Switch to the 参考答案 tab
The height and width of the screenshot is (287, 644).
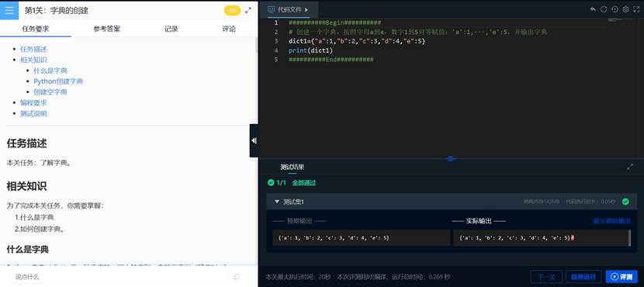pos(107,29)
